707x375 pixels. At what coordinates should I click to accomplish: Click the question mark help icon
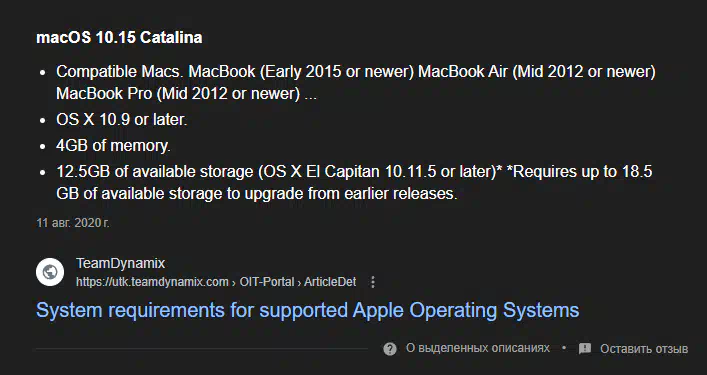[390, 348]
